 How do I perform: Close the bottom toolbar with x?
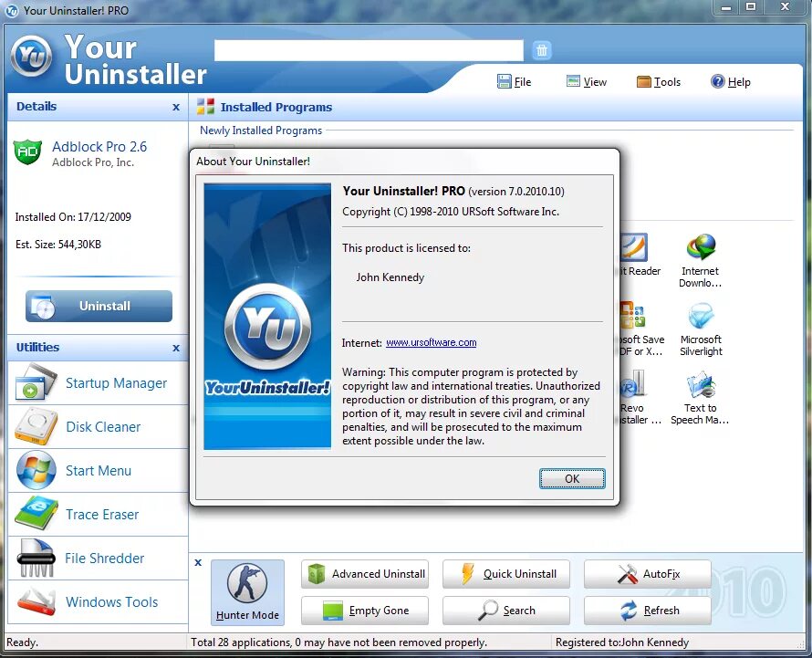pyautogui.click(x=198, y=563)
